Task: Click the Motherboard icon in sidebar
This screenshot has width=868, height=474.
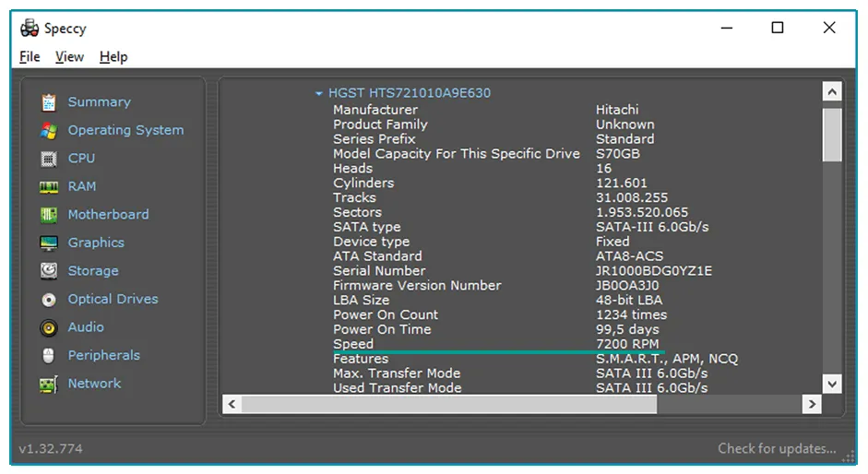Action: tap(49, 215)
